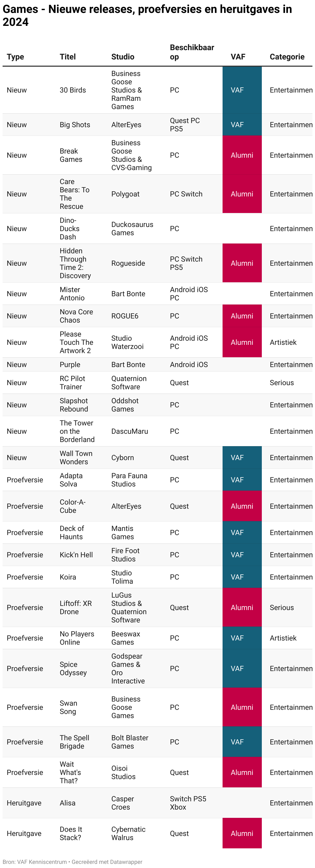The width and height of the screenshot is (315, 868).
Task: Click the 'Bron: VAF Kenniscentrum' source text
Action: pos(35,862)
